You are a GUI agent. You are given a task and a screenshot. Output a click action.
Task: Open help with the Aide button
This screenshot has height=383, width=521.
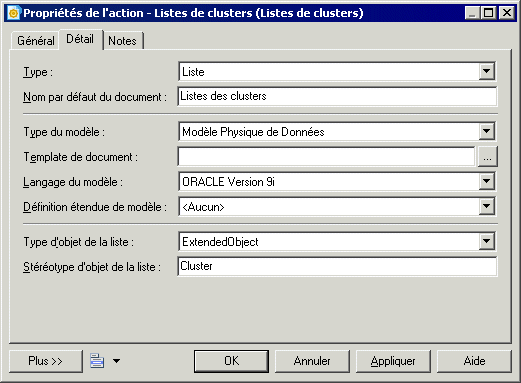[474, 361]
